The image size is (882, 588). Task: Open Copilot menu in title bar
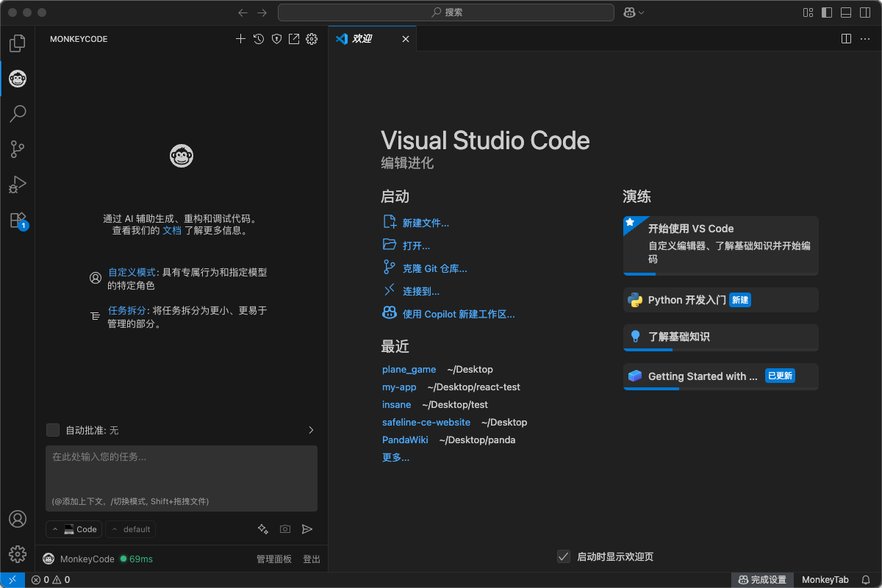click(634, 12)
